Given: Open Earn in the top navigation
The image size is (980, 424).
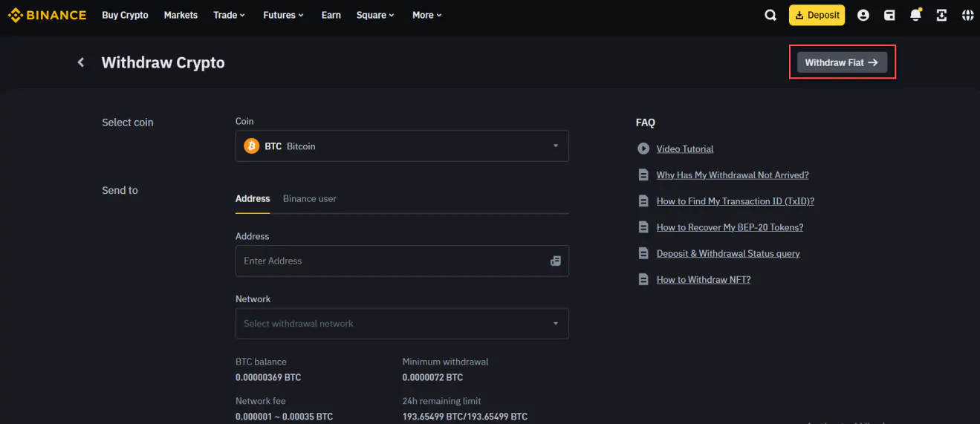Looking at the screenshot, I should coord(331,15).
